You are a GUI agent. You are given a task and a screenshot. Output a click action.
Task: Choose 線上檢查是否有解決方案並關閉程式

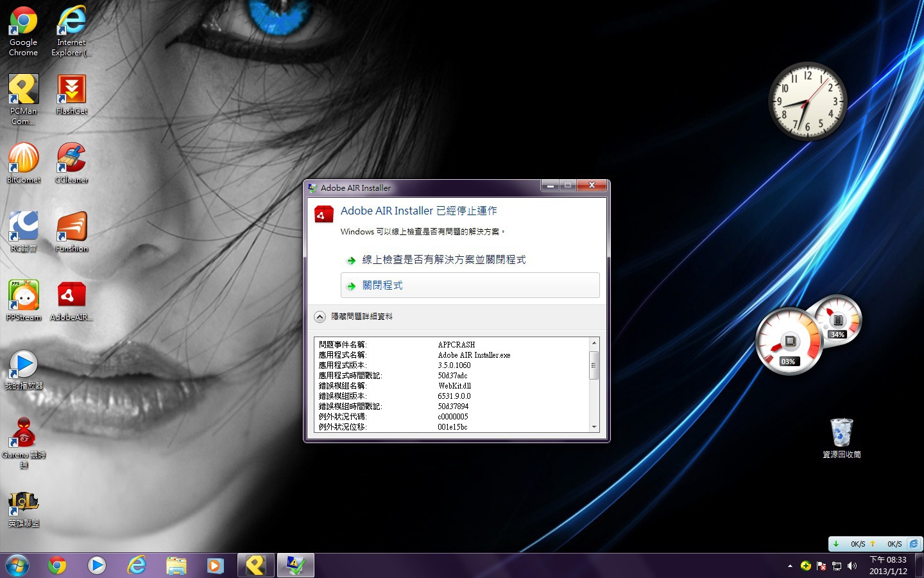(x=443, y=259)
